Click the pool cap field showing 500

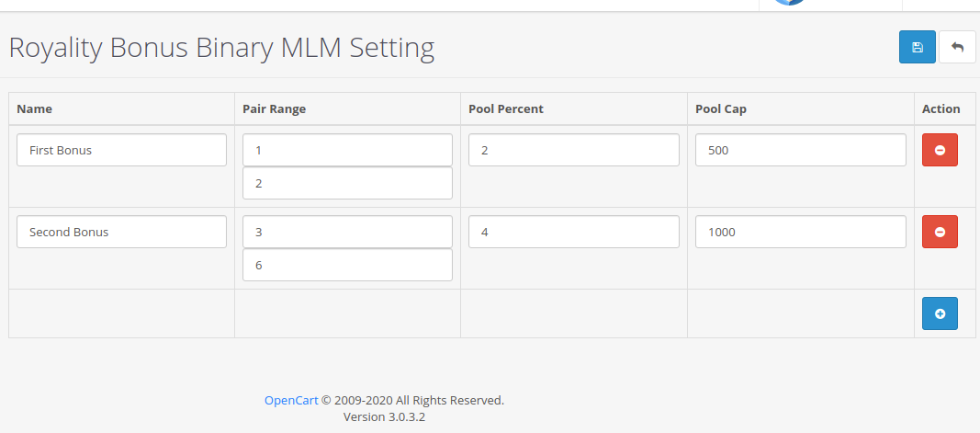[x=800, y=150]
